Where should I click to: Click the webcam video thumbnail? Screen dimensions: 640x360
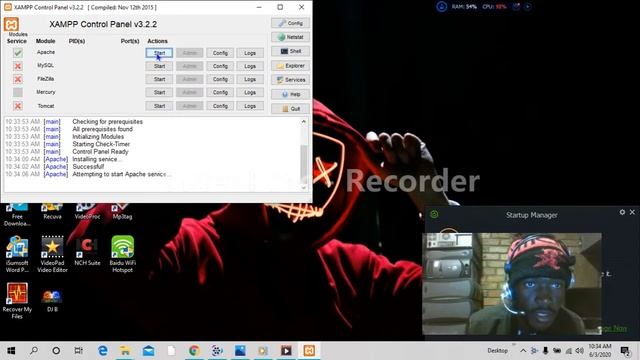[512, 284]
